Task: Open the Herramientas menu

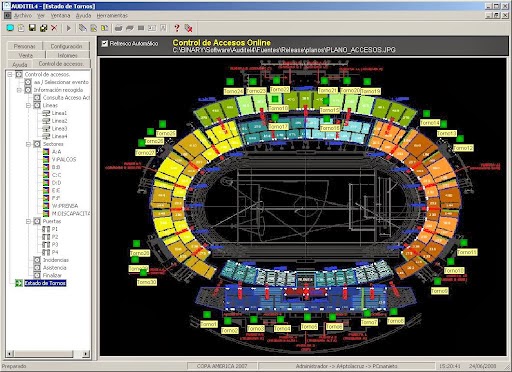Action: (x=112, y=15)
